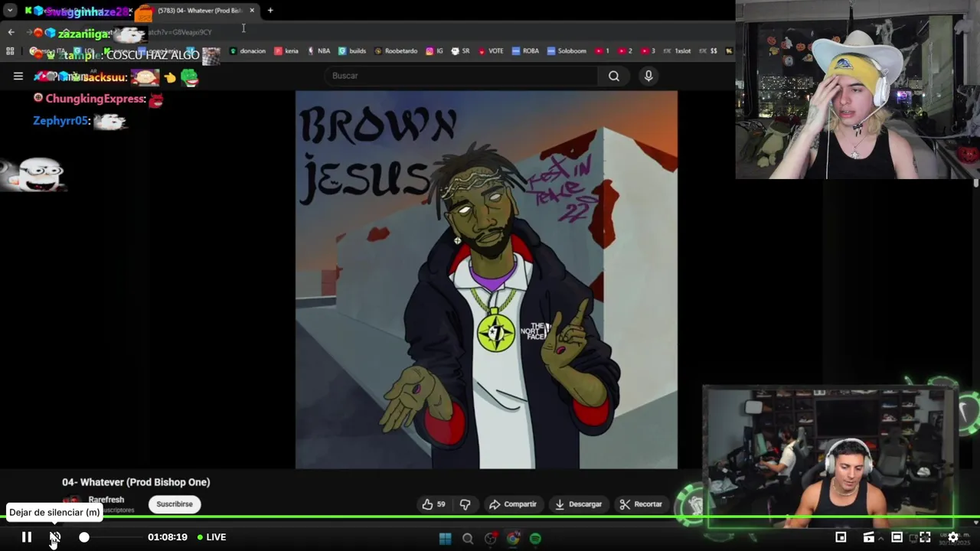Viewport: 980px width, 551px height.
Task: Create a clip with clapperboard icon
Action: [x=868, y=537]
